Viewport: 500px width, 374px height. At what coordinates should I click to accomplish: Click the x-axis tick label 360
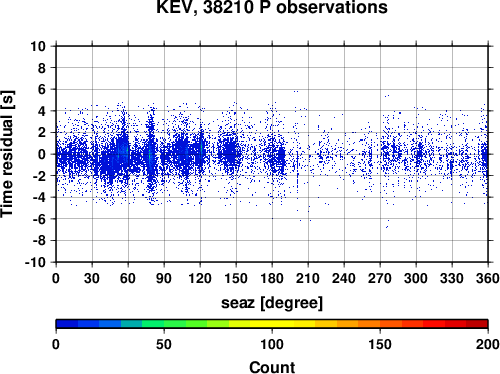click(x=488, y=278)
